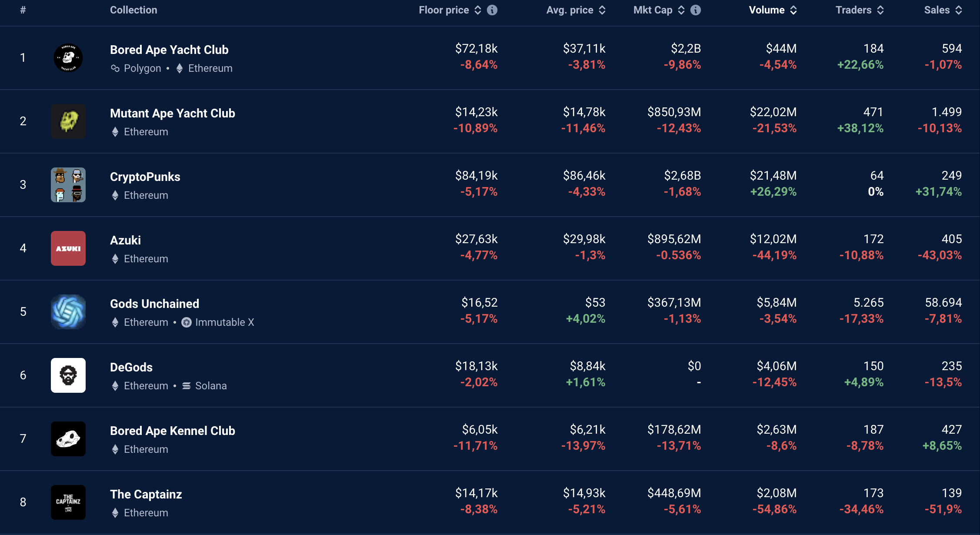Sort by Floor price arrows

[478, 10]
